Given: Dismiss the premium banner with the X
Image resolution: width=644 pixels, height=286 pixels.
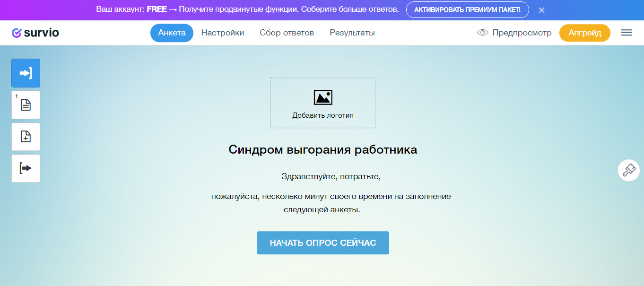Looking at the screenshot, I should 541,9.
